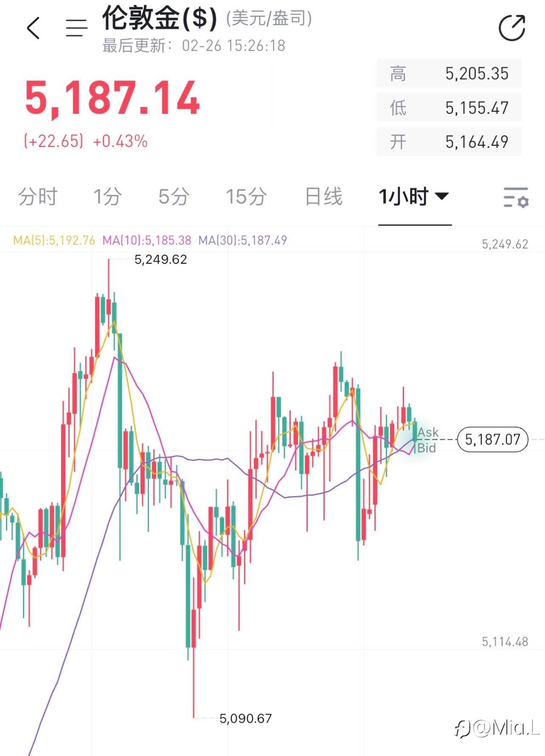Image resolution: width=545 pixels, height=756 pixels.
Task: Tap the refresh/share circular arrow icon
Action: (x=512, y=28)
